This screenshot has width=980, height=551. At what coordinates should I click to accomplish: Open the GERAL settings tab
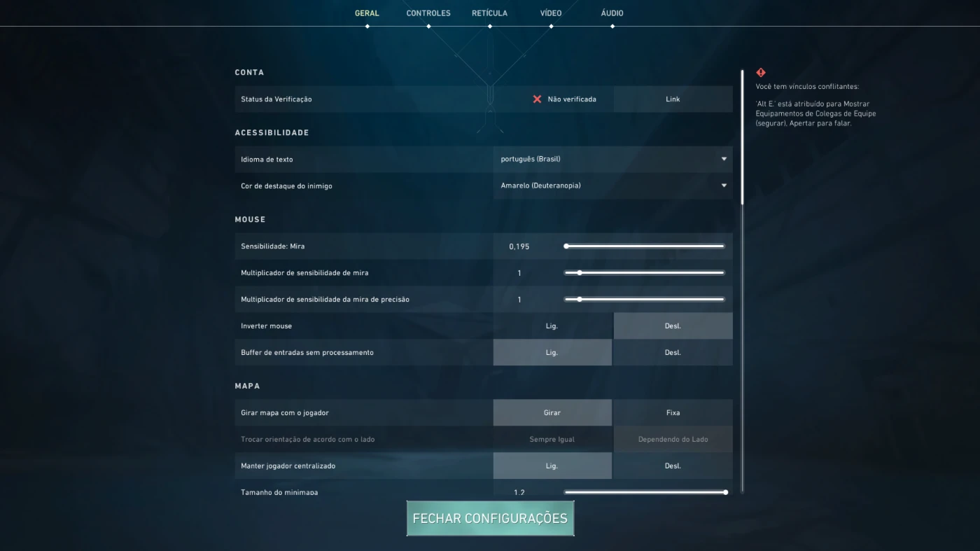tap(367, 13)
